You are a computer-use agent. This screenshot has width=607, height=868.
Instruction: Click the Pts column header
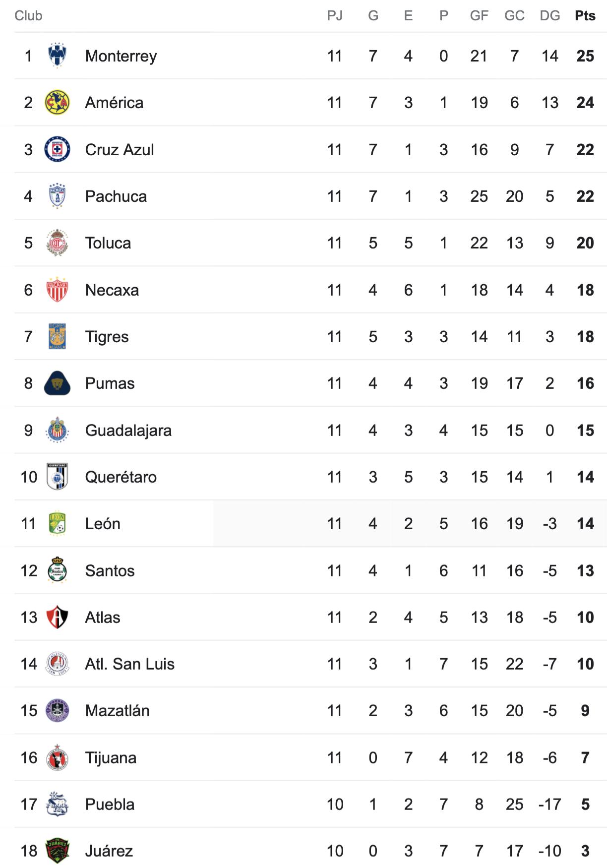point(585,16)
